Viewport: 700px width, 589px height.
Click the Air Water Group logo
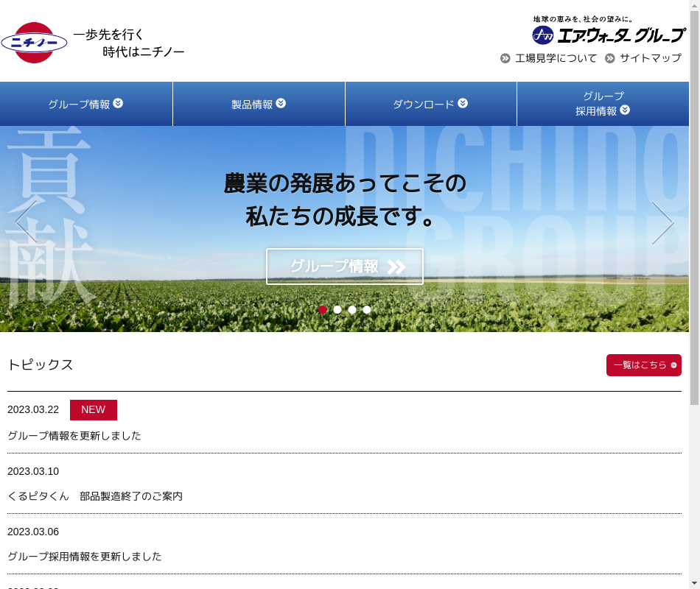[608, 35]
